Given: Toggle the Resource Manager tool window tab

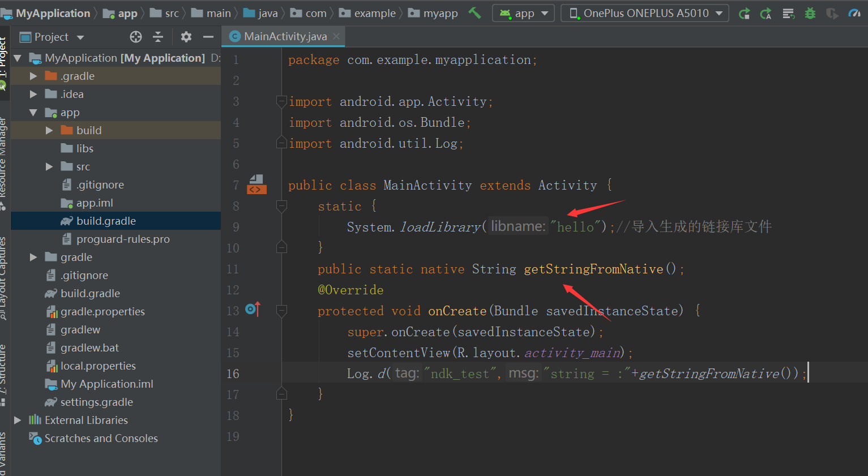Looking at the screenshot, I should (4, 163).
